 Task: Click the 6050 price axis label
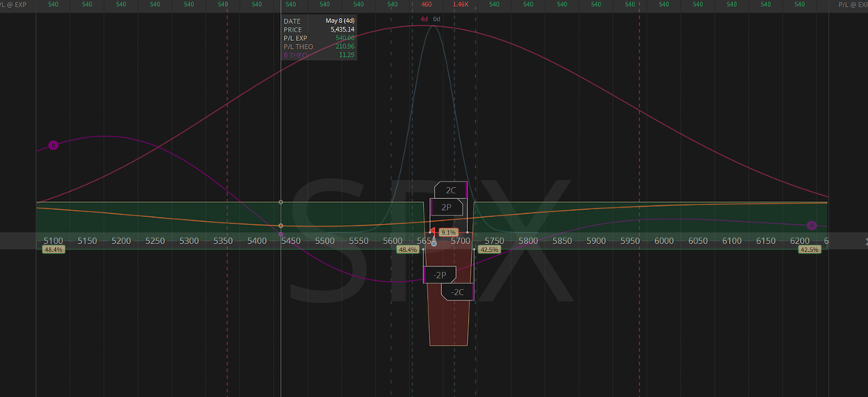tap(698, 241)
